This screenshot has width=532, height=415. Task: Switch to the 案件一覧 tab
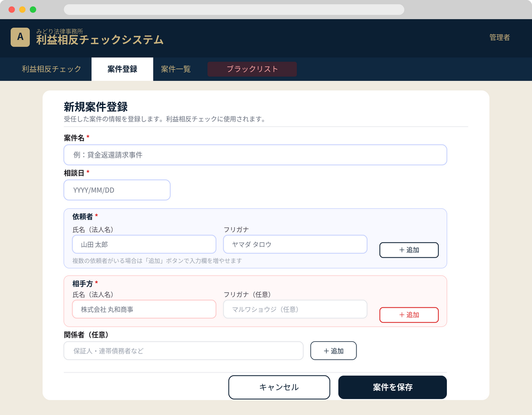176,69
